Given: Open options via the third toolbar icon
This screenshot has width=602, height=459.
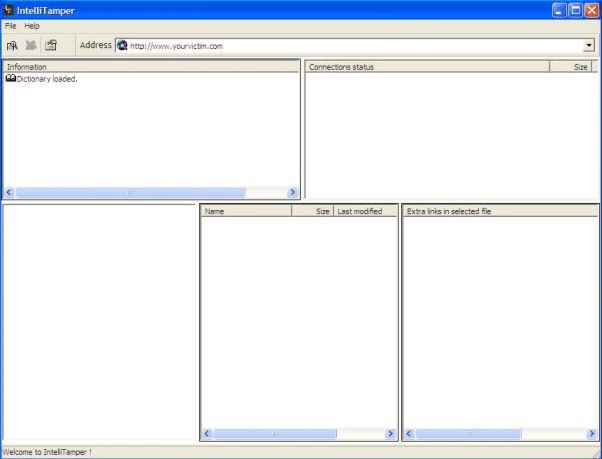Looking at the screenshot, I should tap(51, 46).
